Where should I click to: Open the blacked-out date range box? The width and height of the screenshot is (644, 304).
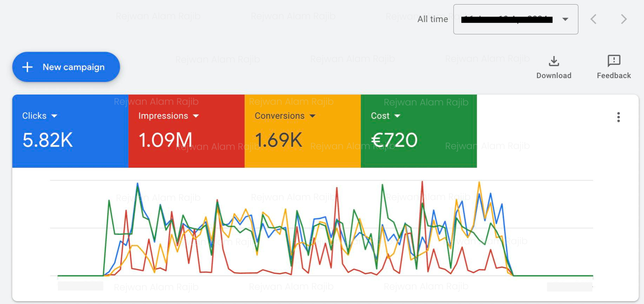point(507,19)
